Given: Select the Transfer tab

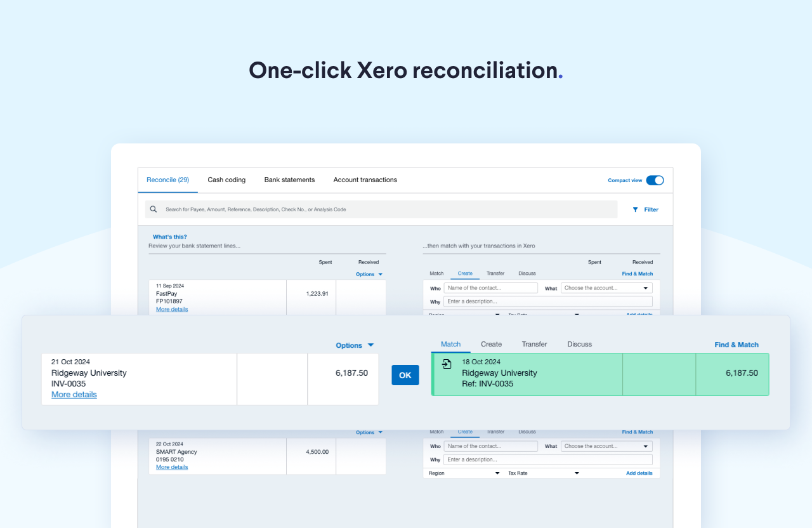Looking at the screenshot, I should tap(534, 344).
